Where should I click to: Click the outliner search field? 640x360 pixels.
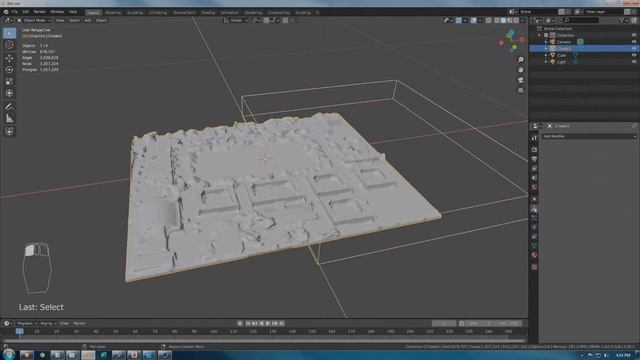click(580, 20)
